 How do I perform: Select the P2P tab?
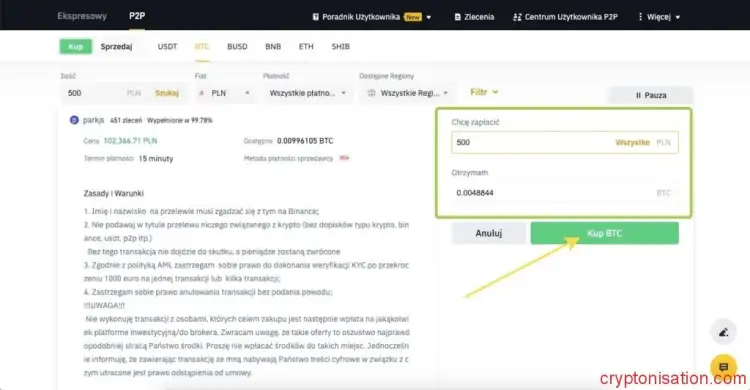(x=137, y=16)
